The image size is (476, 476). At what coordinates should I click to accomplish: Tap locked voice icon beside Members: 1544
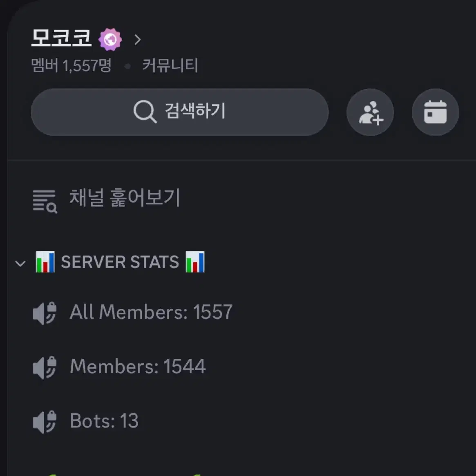(45, 368)
